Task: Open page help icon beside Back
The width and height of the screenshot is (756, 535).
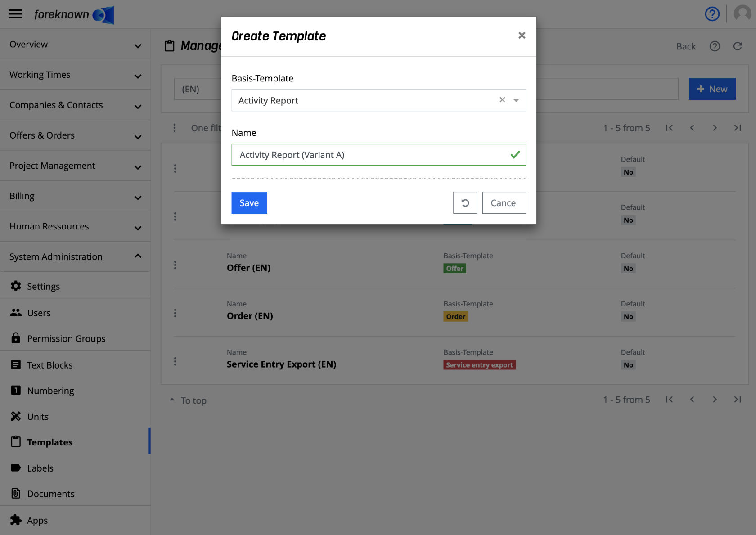Action: tap(715, 46)
